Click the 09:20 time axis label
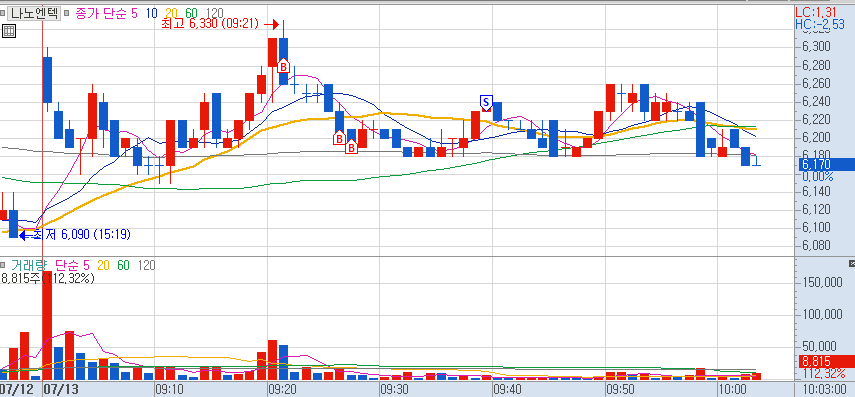This screenshot has width=855, height=397. pos(282,389)
